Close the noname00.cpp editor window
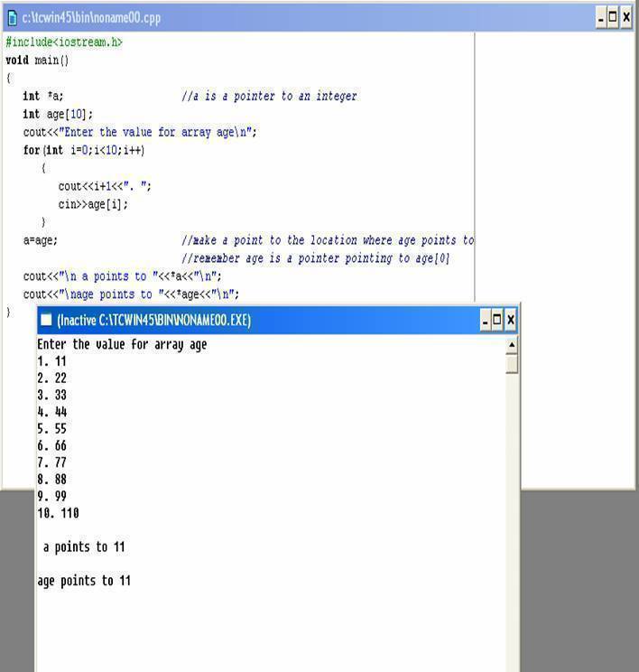 click(x=626, y=17)
